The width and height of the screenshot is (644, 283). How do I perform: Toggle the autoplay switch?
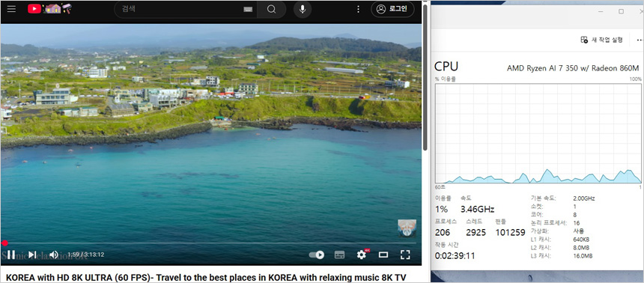(x=316, y=255)
